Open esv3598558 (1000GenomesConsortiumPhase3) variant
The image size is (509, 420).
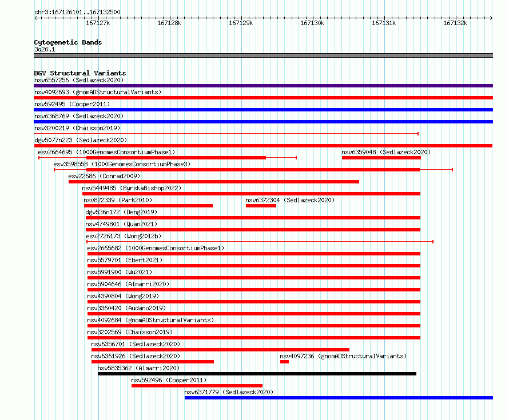pyautogui.click(x=122, y=164)
